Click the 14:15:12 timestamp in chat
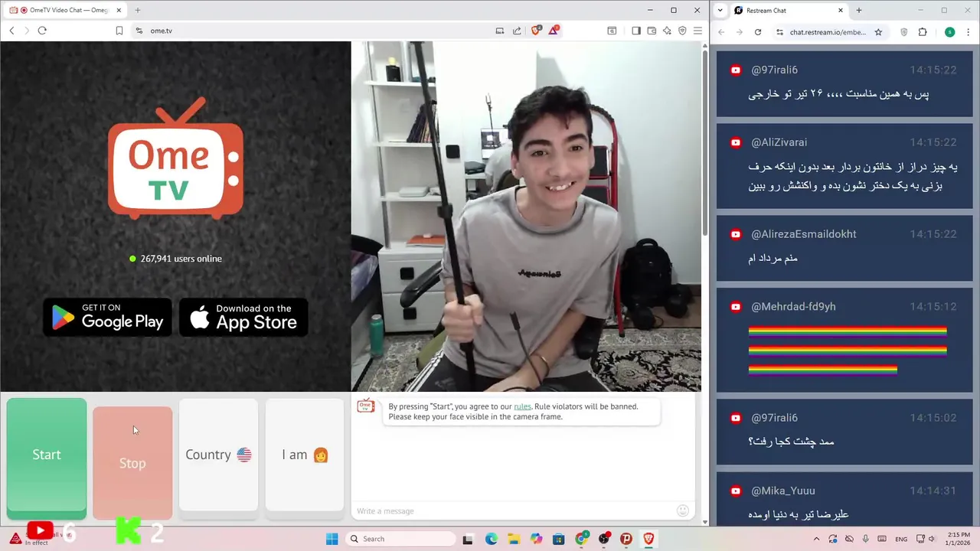Viewport: 980px width, 551px height. tap(933, 307)
